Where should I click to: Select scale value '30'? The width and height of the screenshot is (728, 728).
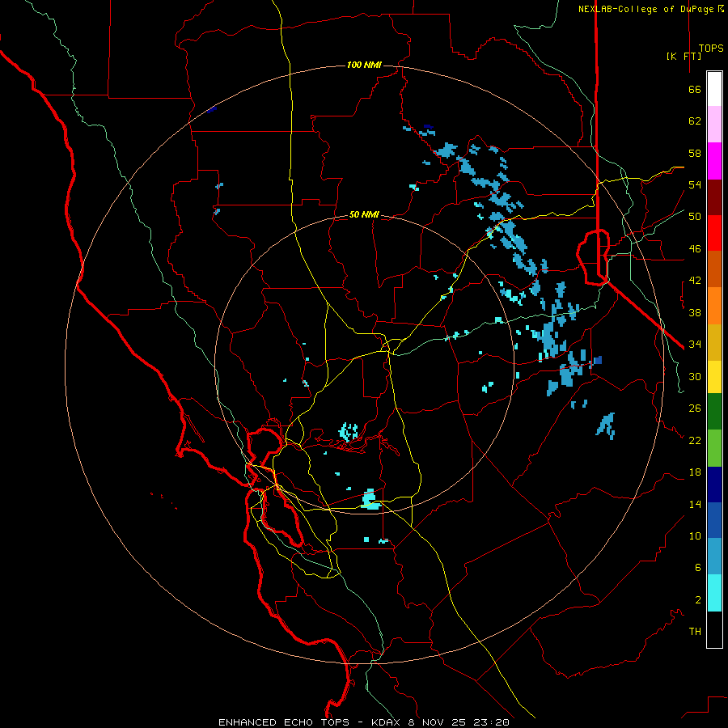(x=695, y=376)
